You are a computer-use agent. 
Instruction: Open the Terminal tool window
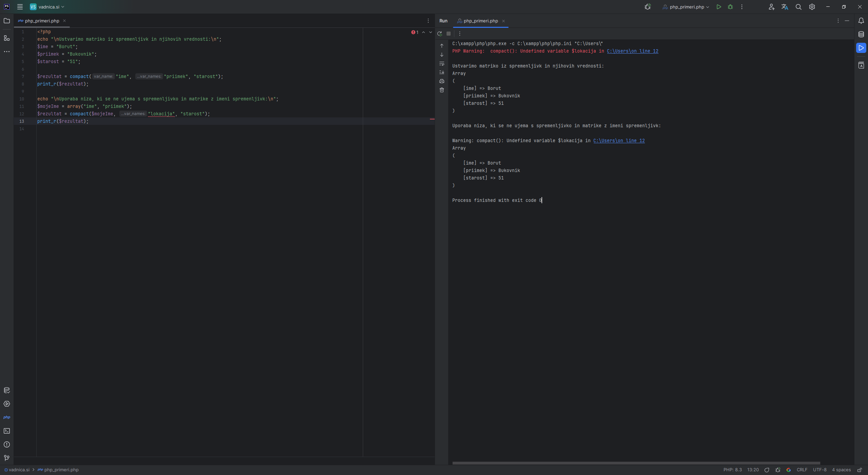tap(7, 431)
